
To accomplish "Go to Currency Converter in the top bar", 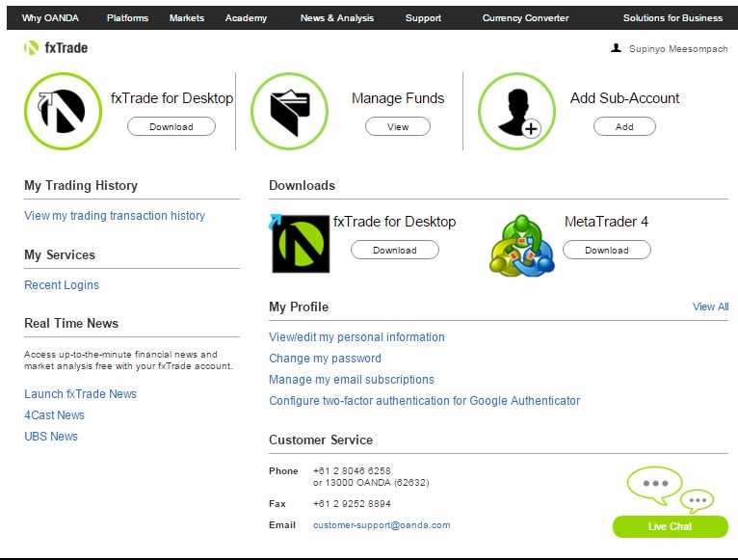I will click(525, 18).
